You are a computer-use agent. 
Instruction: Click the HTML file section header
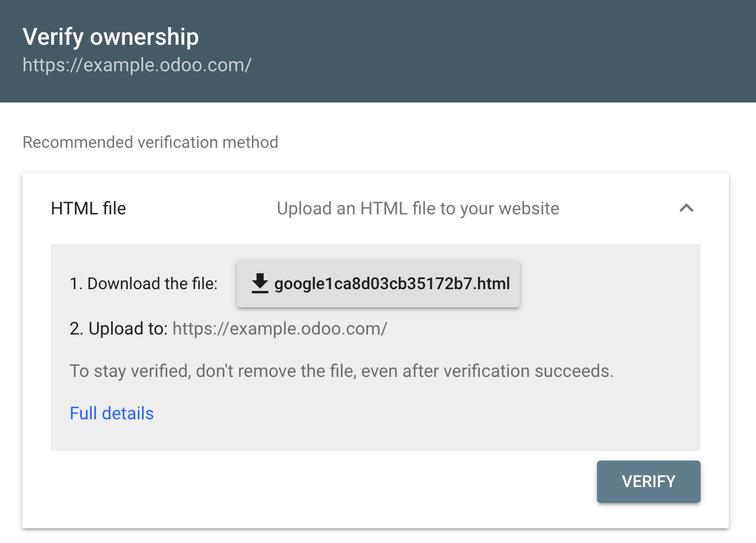coord(88,208)
